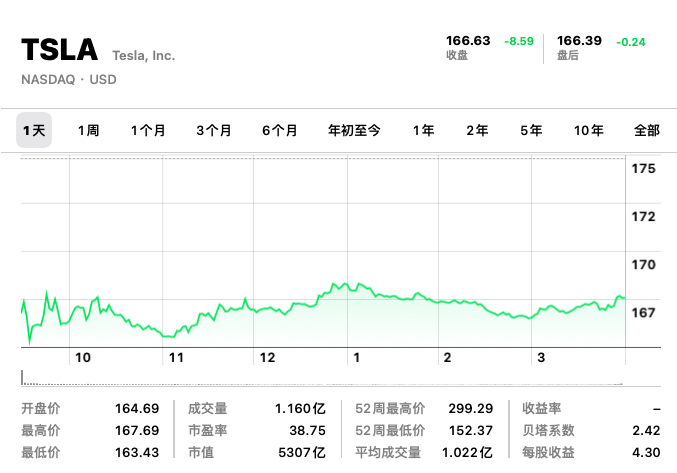The height and width of the screenshot is (473, 677).
Task: Show the 3个月 chart range
Action: tap(214, 130)
